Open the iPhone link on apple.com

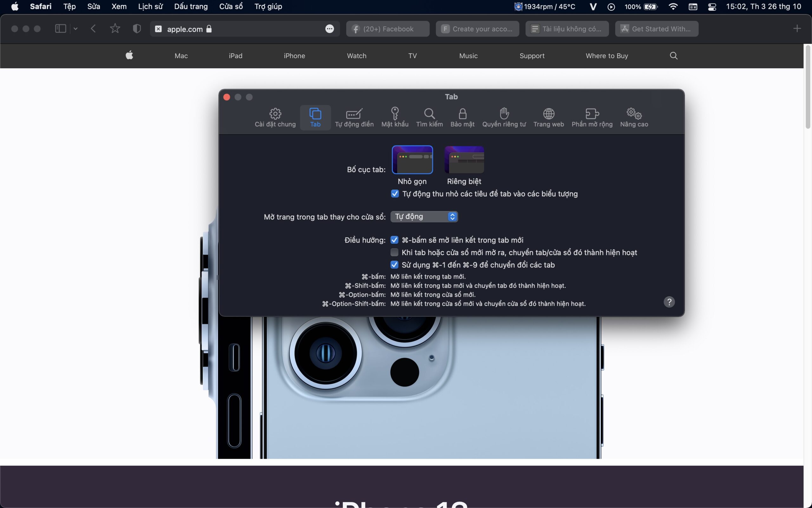294,56
